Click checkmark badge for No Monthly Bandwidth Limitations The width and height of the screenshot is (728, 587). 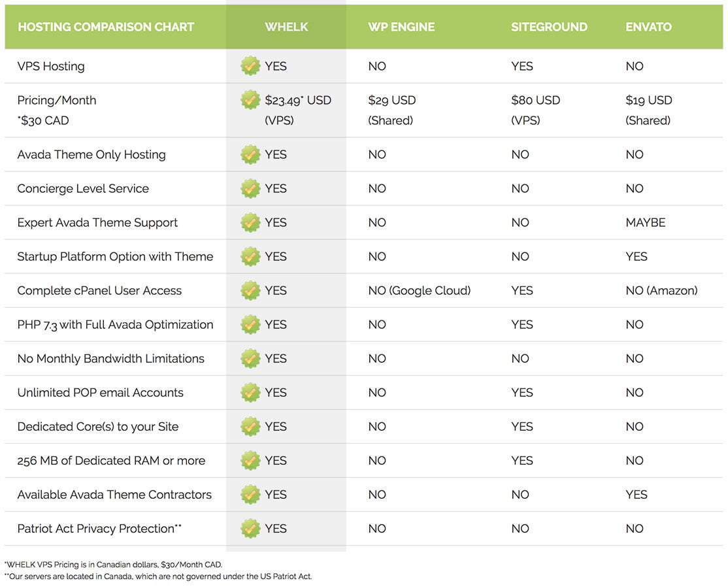[x=250, y=359]
